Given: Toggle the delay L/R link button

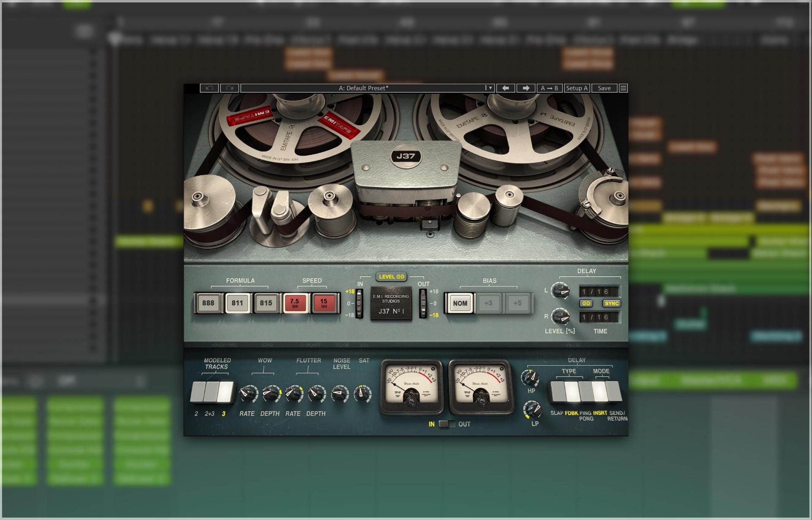Looking at the screenshot, I should (586, 303).
